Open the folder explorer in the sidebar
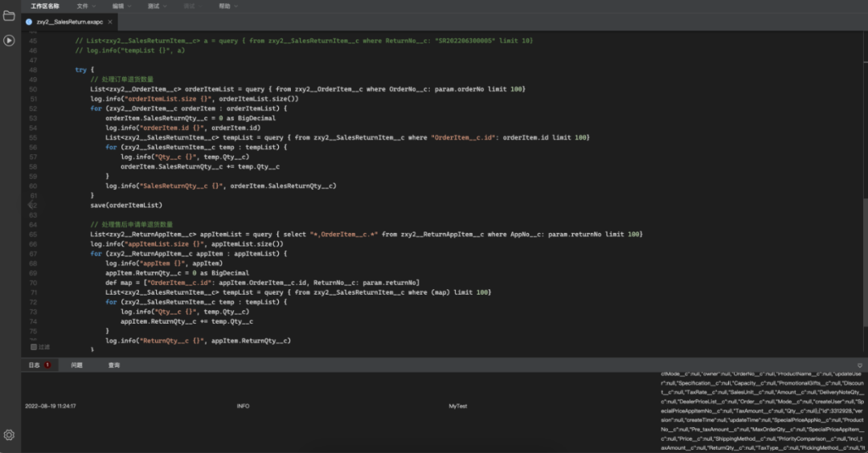 (x=9, y=15)
